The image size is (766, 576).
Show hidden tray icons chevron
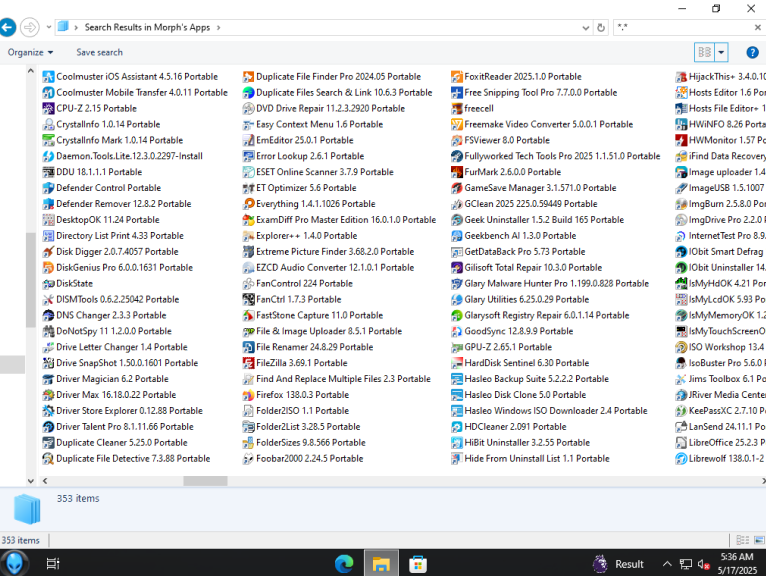coord(667,564)
